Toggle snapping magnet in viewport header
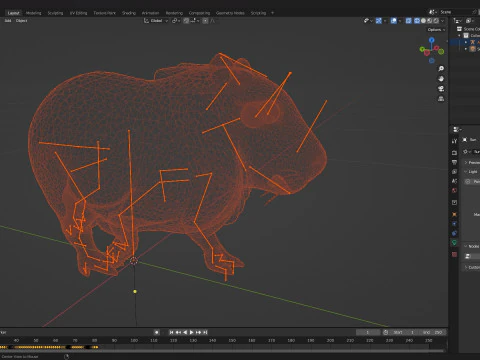Screen dimensions: 480x360 coord(186,21)
